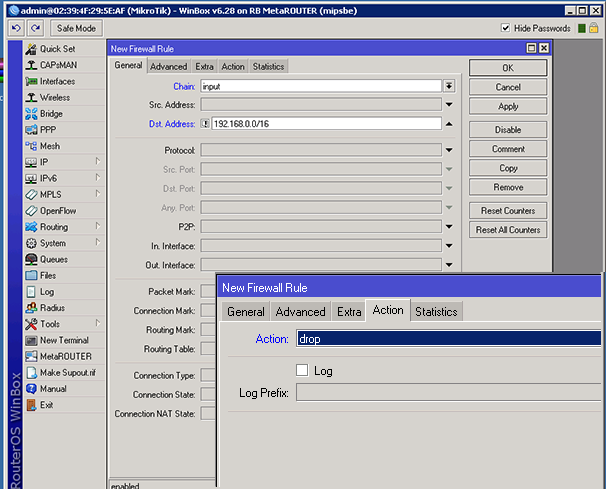Expand the In. Interface field arrow

click(x=449, y=245)
